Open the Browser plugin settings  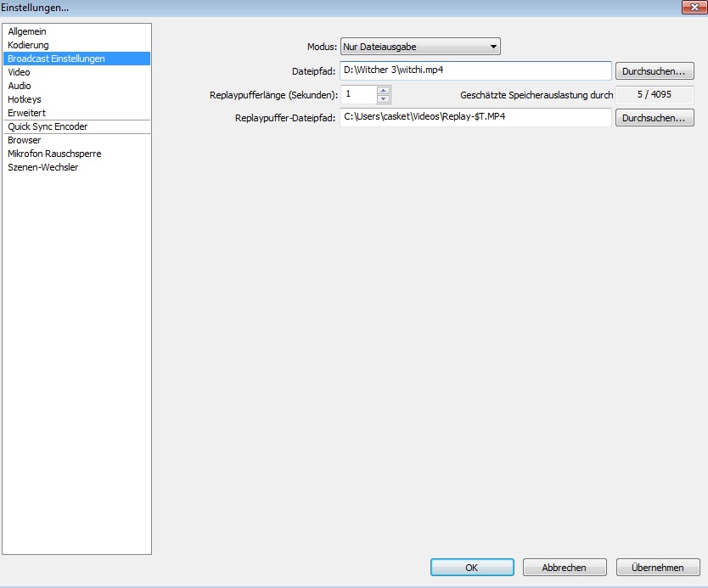click(24, 140)
